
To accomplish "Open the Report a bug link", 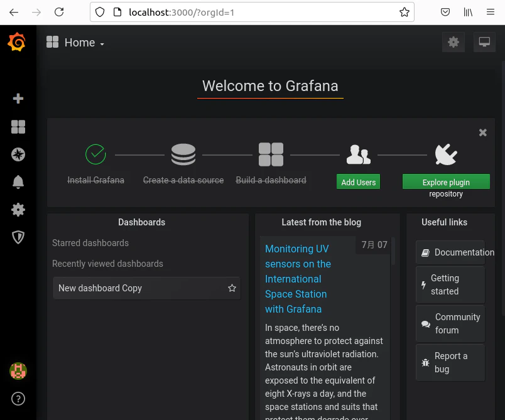I will (450, 363).
